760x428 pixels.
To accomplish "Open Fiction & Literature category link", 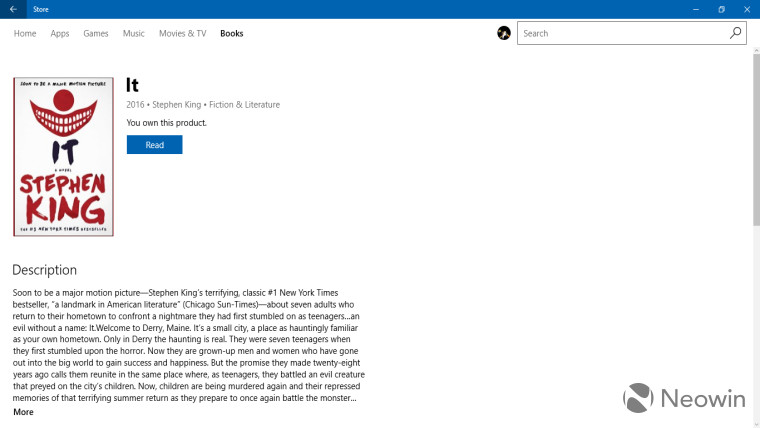I will click(x=244, y=105).
